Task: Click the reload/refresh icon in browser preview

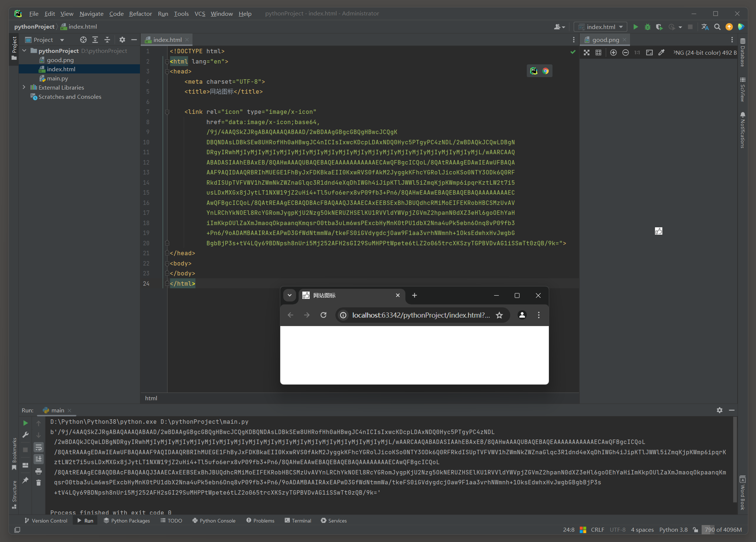Action: 324,315
